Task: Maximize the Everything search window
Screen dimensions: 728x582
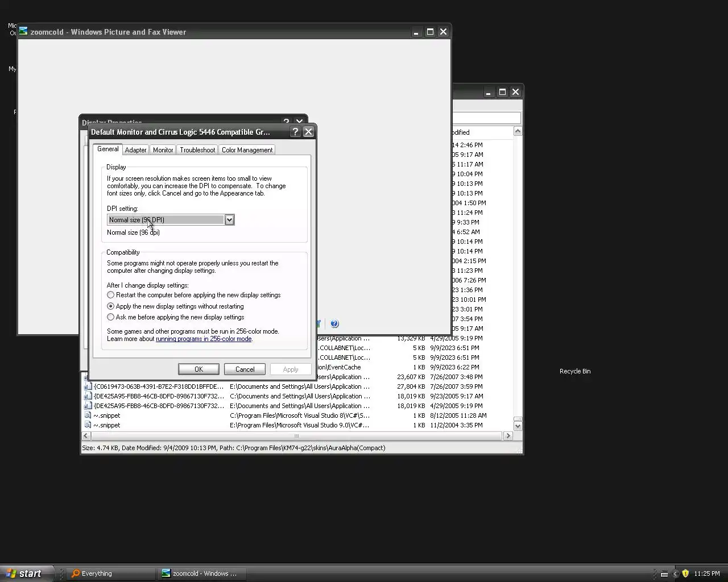Action: pyautogui.click(x=502, y=92)
